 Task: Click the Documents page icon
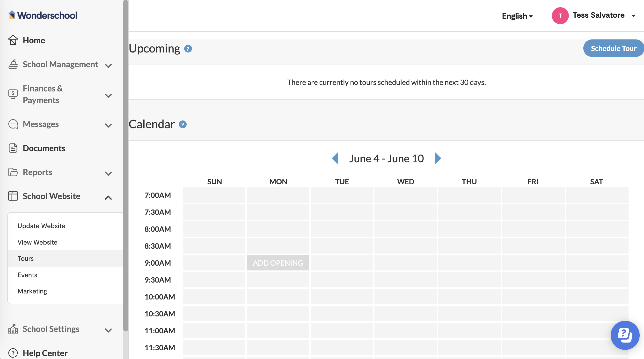13,148
